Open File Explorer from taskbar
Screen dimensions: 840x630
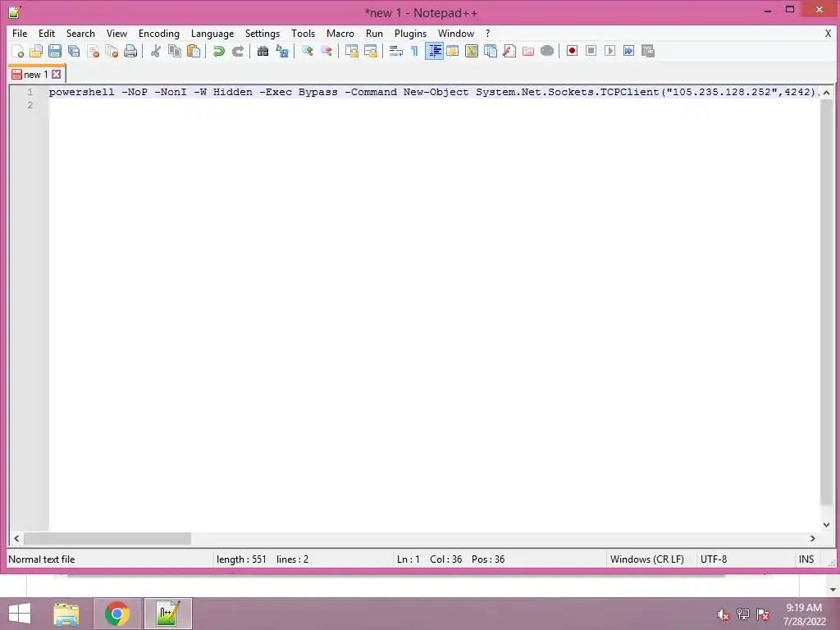tap(66, 614)
